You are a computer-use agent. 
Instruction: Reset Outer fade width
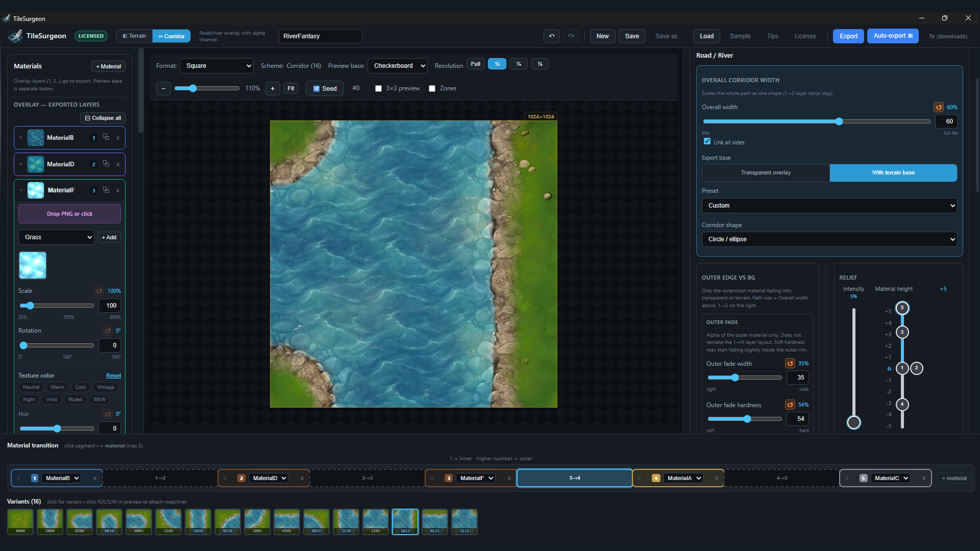point(790,363)
